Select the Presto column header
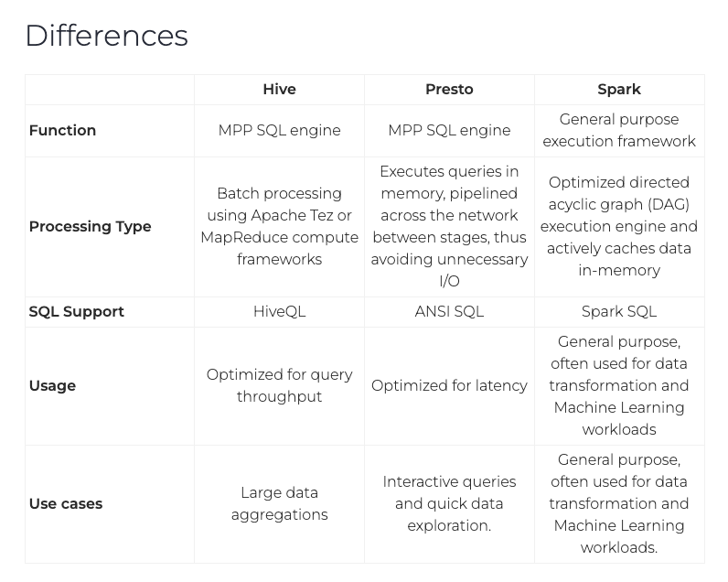Image resolution: width=728 pixels, height=582 pixels. [x=449, y=89]
